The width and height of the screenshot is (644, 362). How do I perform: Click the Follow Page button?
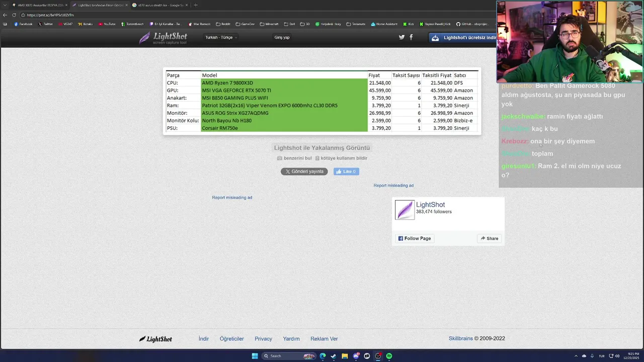pos(415,238)
